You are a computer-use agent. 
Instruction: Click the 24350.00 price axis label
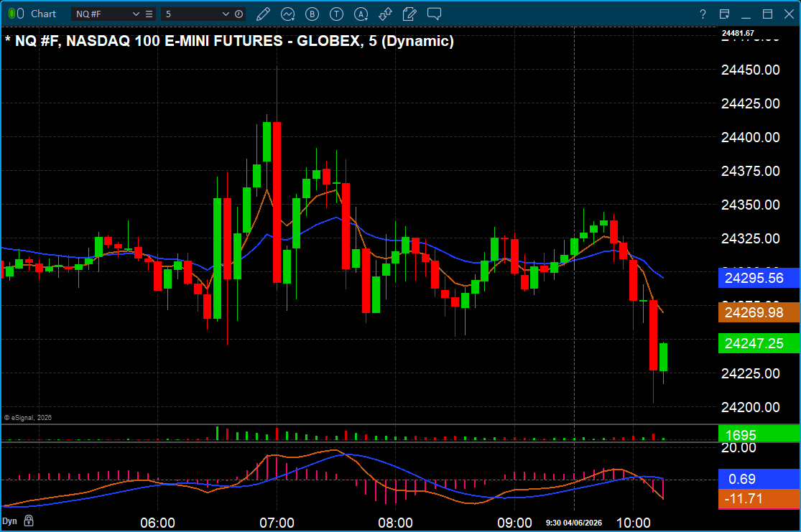click(x=751, y=205)
